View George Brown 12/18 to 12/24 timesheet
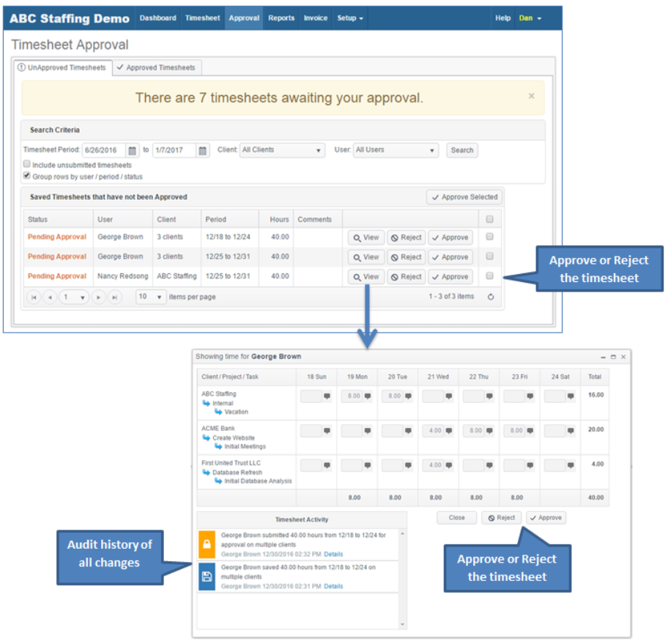This screenshot has height=644, width=668. point(366,237)
